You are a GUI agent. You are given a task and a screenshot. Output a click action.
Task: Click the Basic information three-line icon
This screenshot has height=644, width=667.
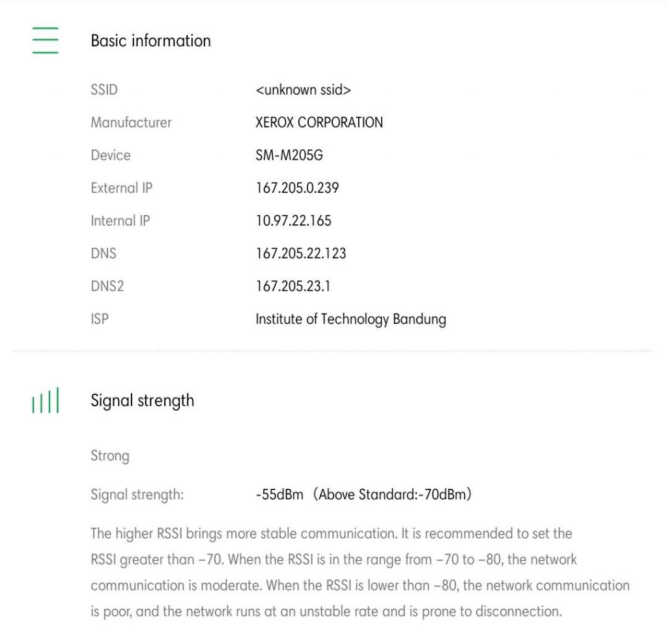point(45,40)
